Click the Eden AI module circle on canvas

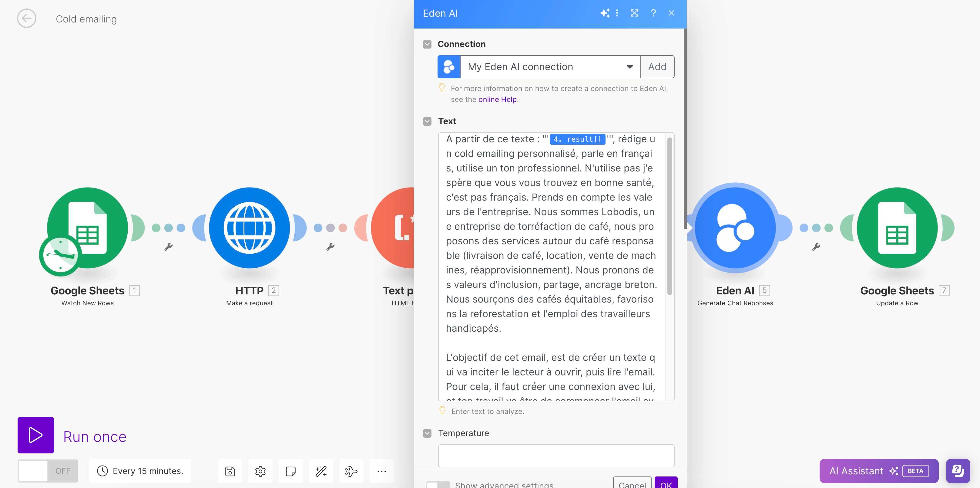[735, 228]
